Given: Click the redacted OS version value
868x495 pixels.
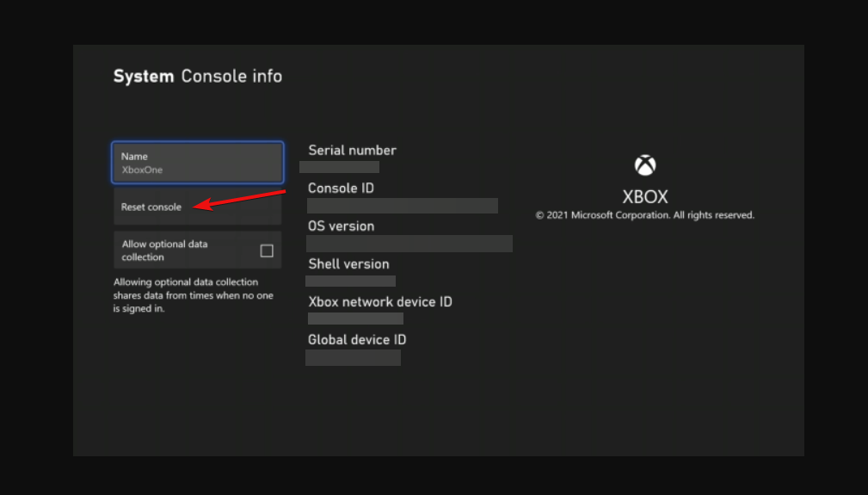Looking at the screenshot, I should point(409,244).
